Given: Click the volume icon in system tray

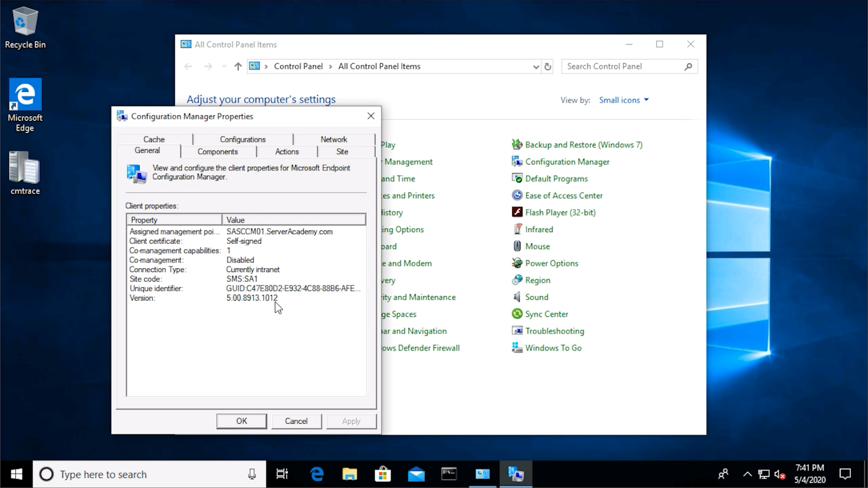Looking at the screenshot, I should [x=779, y=474].
